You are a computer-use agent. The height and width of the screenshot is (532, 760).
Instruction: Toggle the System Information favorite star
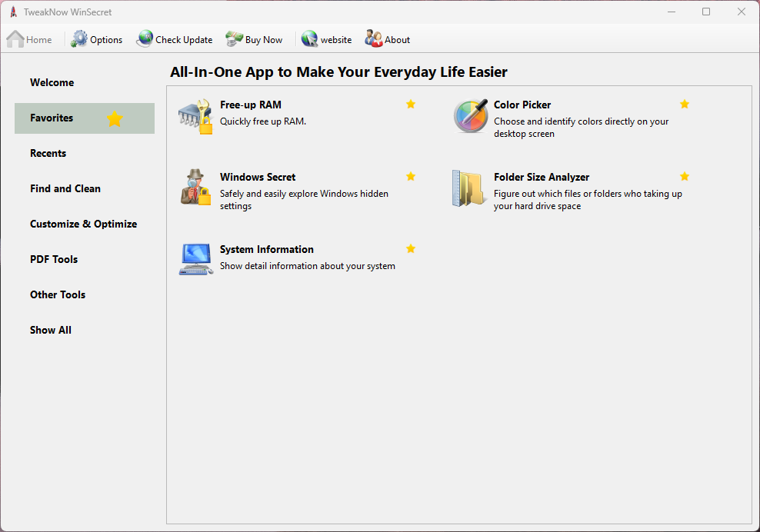(411, 249)
